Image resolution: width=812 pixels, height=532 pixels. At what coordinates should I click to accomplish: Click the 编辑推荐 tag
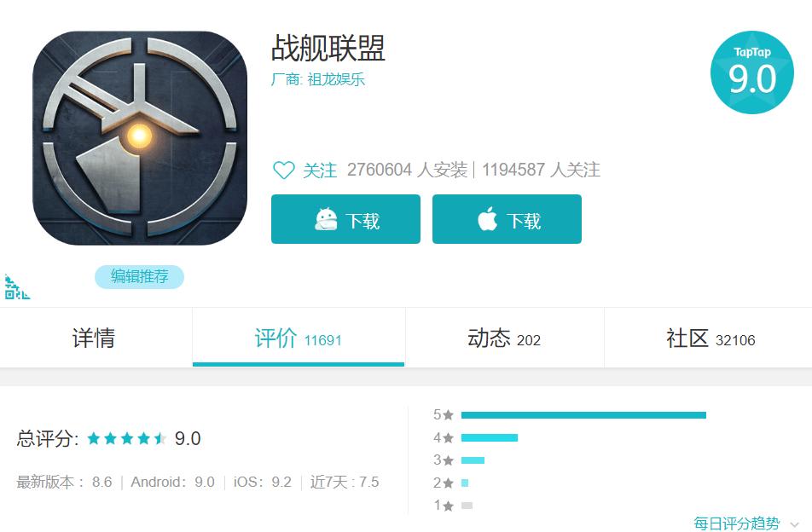[x=139, y=277]
